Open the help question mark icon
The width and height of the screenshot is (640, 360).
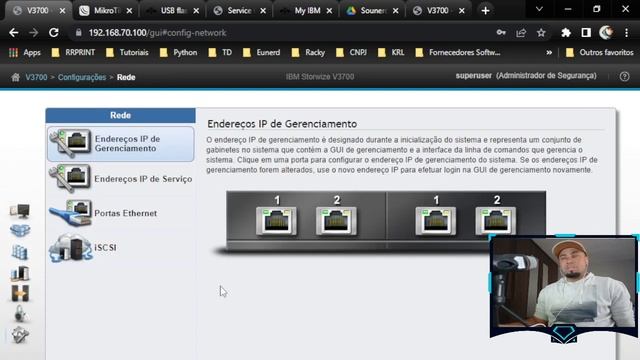click(x=624, y=77)
